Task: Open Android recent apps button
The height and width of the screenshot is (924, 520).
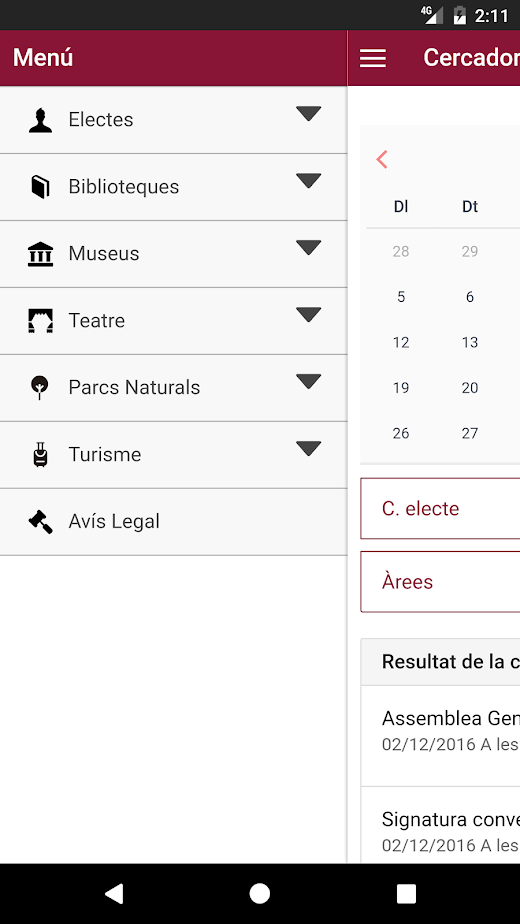Action: point(406,894)
